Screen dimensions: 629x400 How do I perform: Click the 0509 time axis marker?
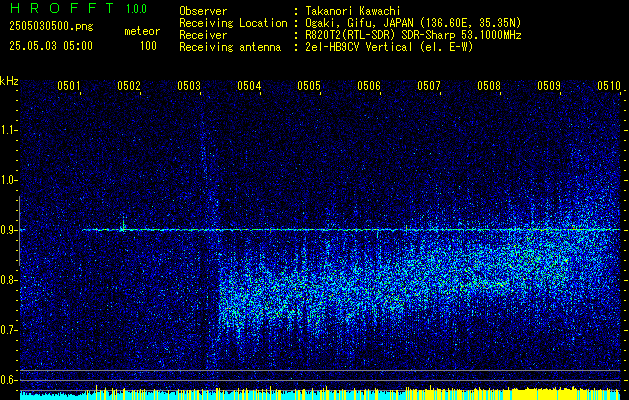[x=549, y=85]
